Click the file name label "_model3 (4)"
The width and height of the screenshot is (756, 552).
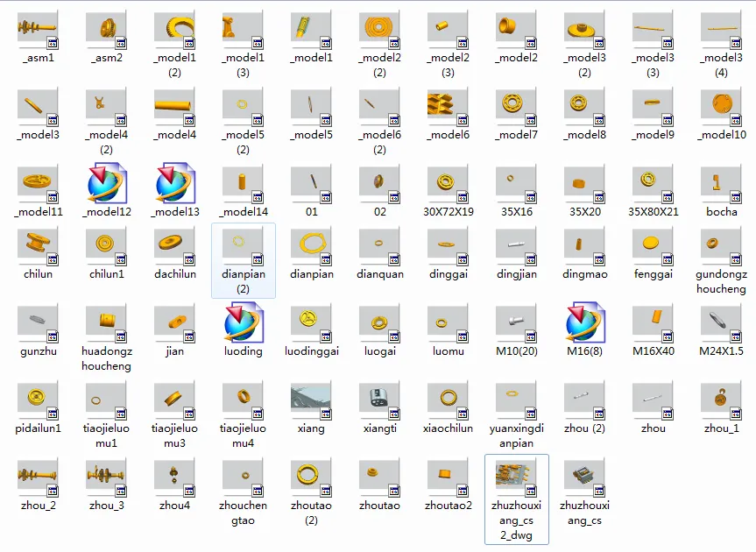[721, 65]
